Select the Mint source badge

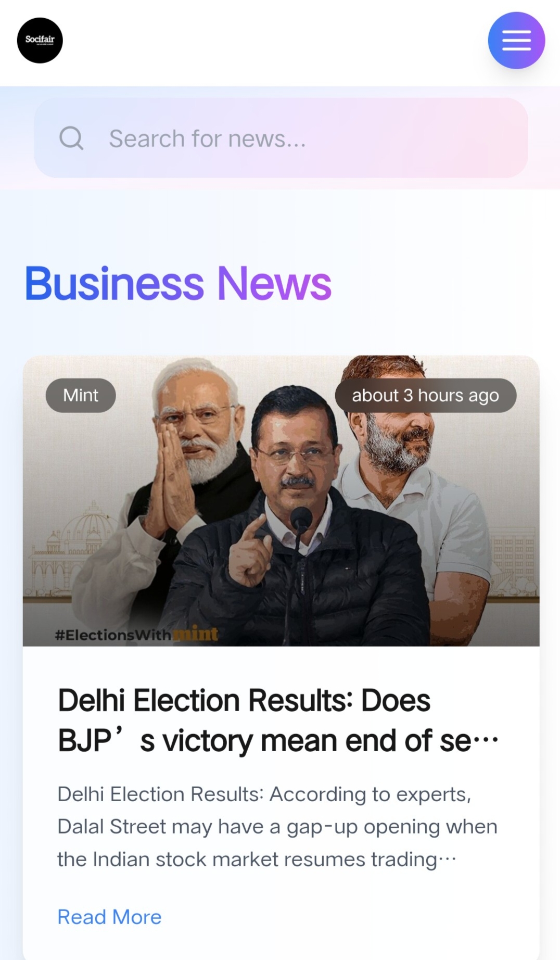click(81, 395)
